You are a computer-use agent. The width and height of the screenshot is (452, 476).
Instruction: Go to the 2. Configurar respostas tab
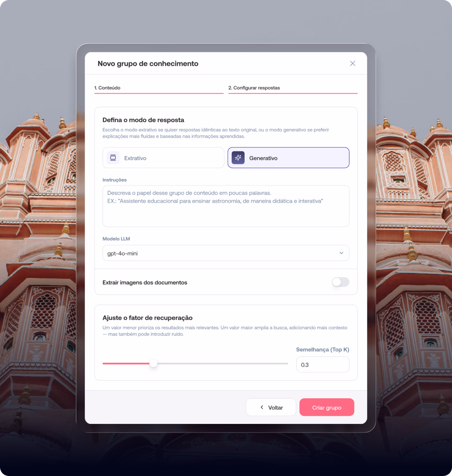click(x=292, y=88)
